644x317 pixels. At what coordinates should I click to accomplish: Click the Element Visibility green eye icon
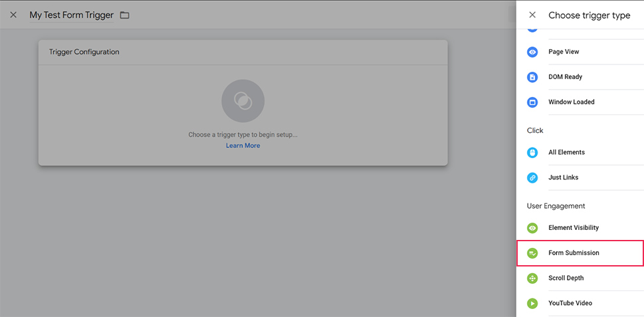point(532,228)
